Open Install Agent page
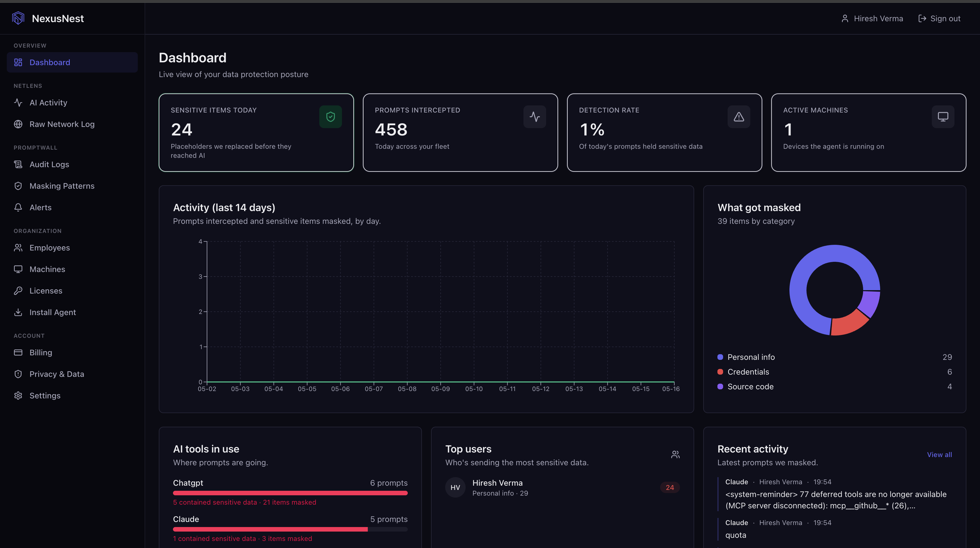This screenshot has height=548, width=980. click(x=72, y=312)
